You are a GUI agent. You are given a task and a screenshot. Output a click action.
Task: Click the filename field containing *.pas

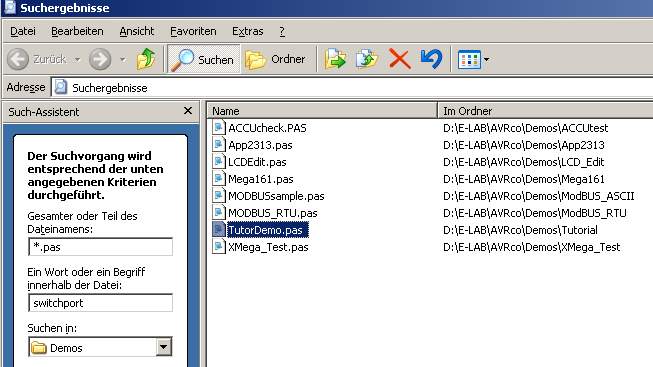point(100,247)
